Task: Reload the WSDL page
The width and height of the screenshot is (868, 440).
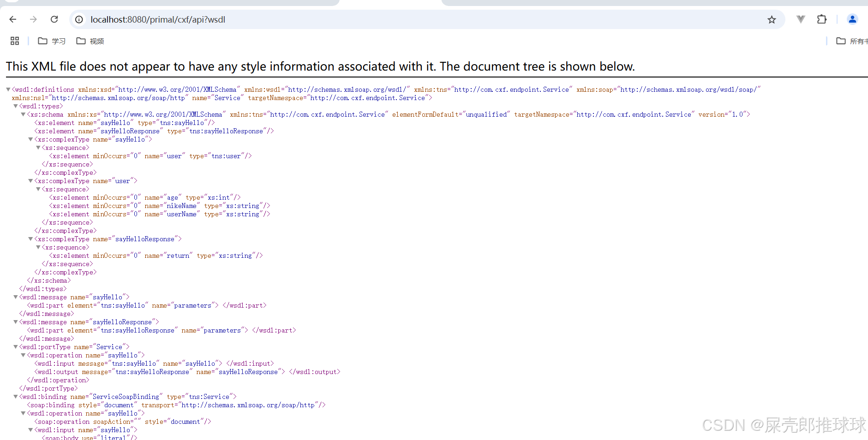Action: (x=54, y=19)
